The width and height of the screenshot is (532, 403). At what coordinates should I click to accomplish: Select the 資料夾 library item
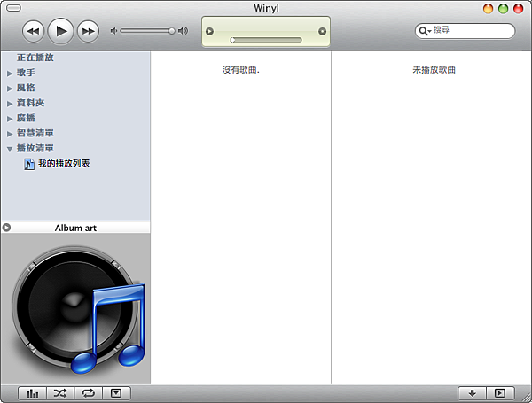(30, 103)
